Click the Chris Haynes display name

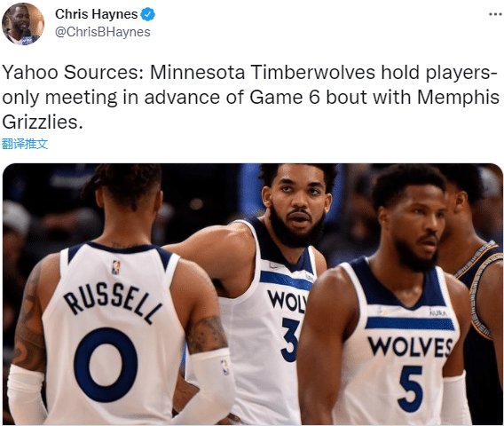97,14
